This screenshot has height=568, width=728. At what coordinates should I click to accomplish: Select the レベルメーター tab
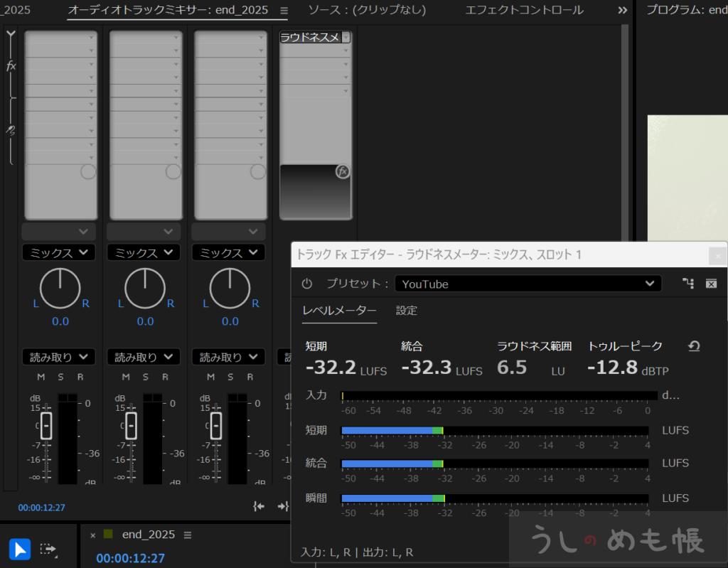(339, 311)
